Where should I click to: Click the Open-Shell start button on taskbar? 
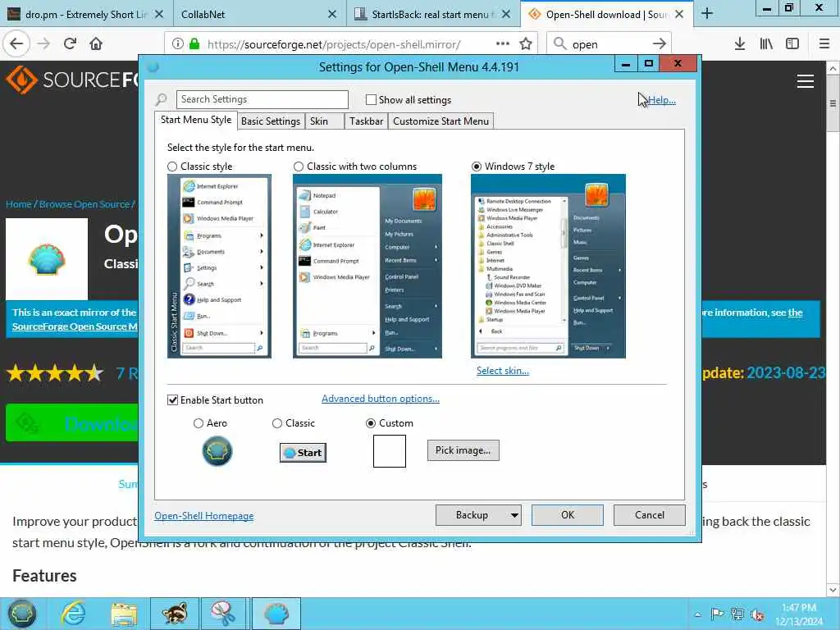[x=21, y=614]
